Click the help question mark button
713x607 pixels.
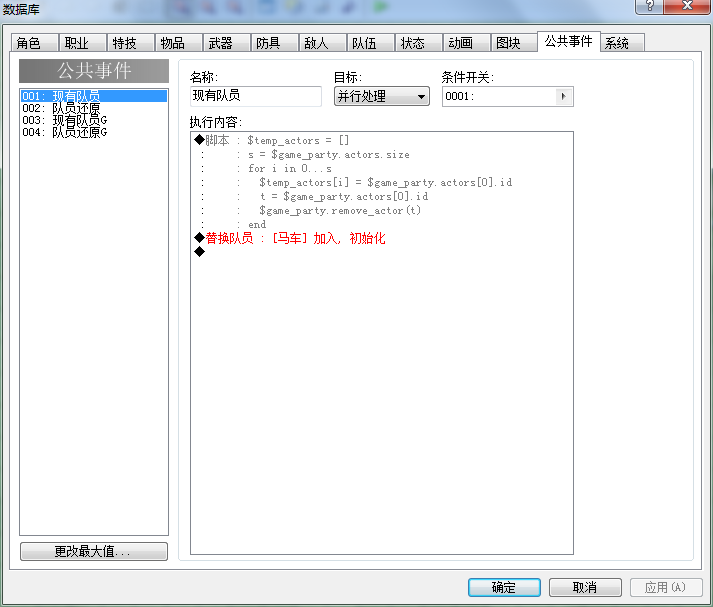click(x=650, y=6)
